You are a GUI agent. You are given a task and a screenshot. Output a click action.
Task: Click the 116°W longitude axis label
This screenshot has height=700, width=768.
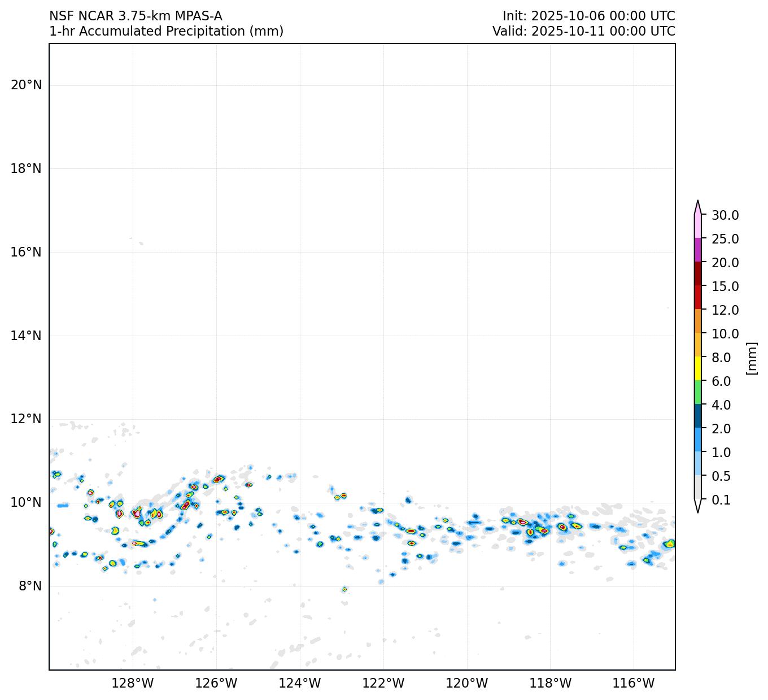[x=634, y=684]
